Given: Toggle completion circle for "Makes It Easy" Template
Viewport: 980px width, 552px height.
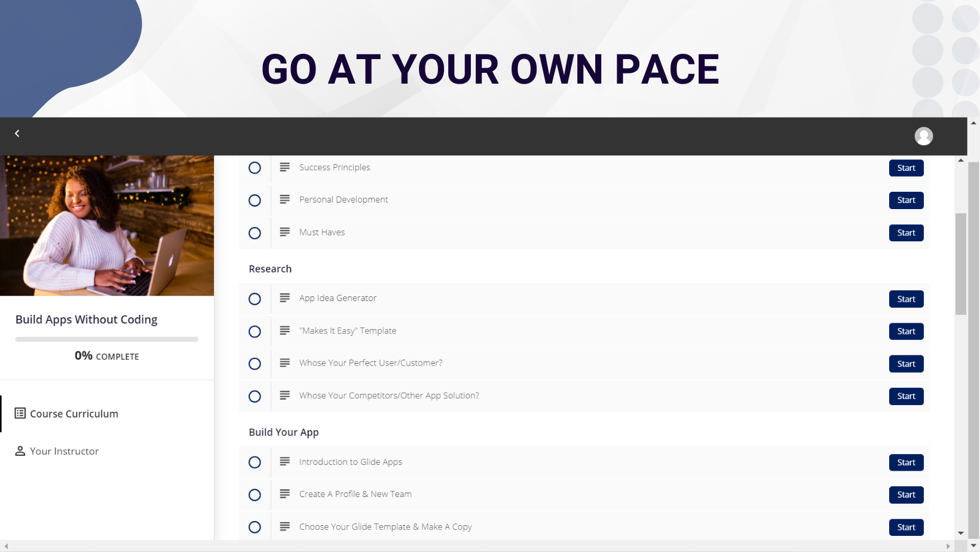Looking at the screenshot, I should tap(255, 332).
